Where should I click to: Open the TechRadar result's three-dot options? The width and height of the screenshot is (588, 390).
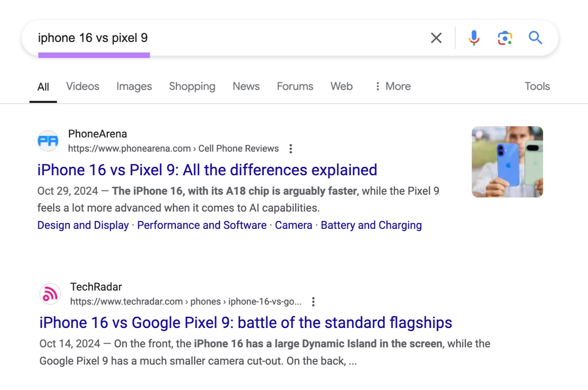click(x=313, y=302)
